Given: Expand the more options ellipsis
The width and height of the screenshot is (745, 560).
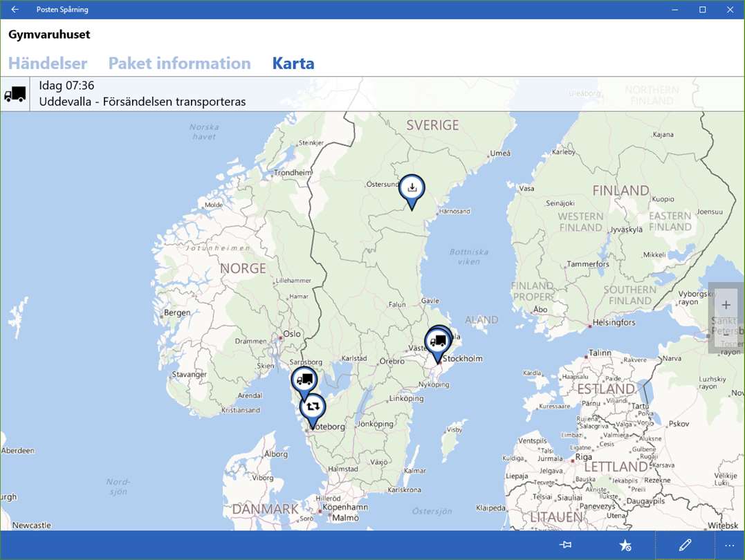Looking at the screenshot, I should pos(730,545).
